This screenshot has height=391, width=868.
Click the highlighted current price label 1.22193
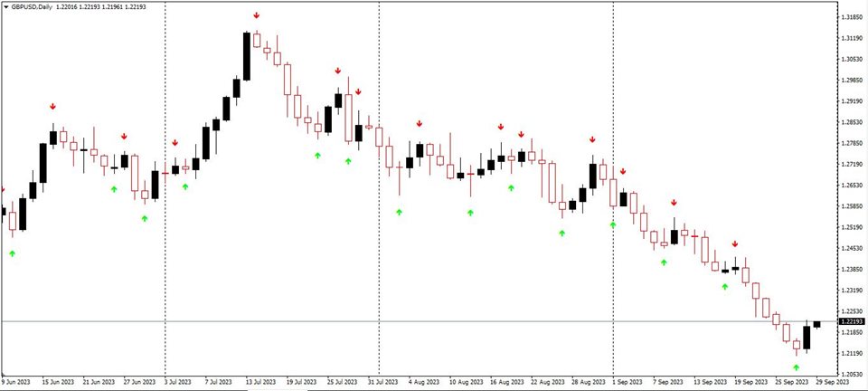click(x=851, y=322)
